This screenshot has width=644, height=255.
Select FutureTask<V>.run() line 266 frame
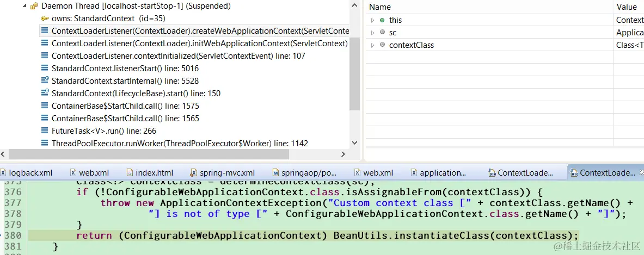[104, 131]
